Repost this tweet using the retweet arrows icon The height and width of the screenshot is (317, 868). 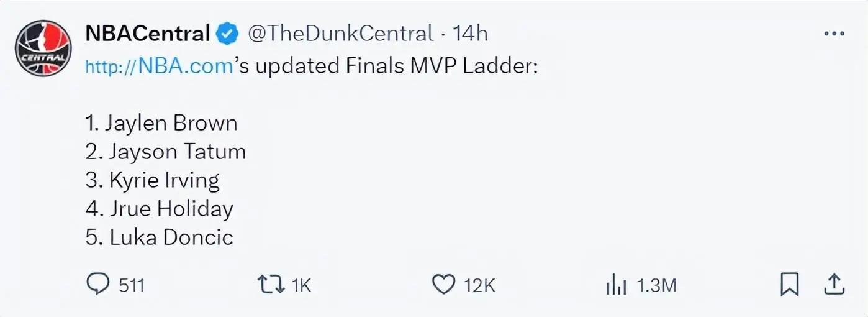tap(269, 285)
